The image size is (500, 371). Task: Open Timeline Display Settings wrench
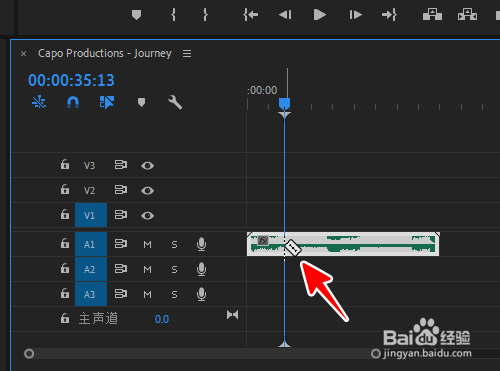(175, 102)
